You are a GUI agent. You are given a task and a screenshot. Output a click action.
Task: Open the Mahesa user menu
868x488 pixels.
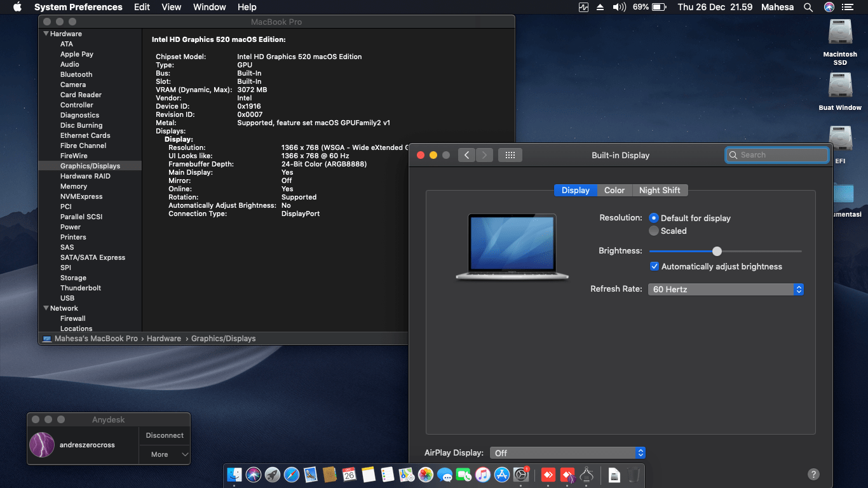[x=778, y=7]
